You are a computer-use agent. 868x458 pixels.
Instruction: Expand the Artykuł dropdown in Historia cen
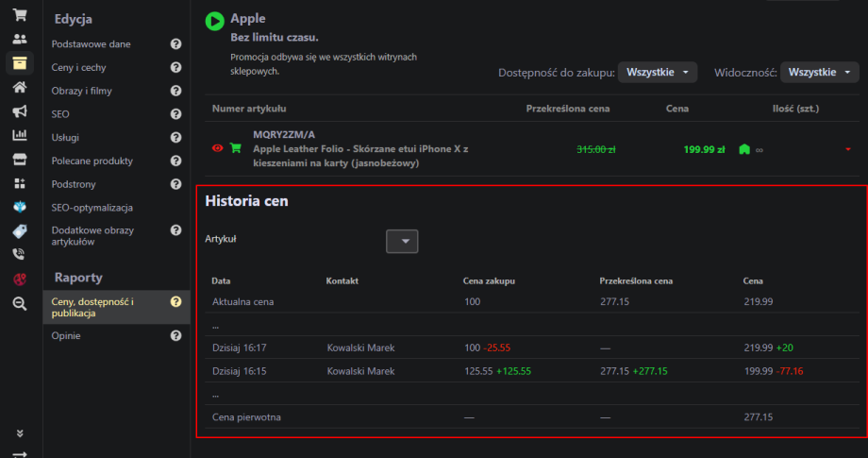(403, 242)
